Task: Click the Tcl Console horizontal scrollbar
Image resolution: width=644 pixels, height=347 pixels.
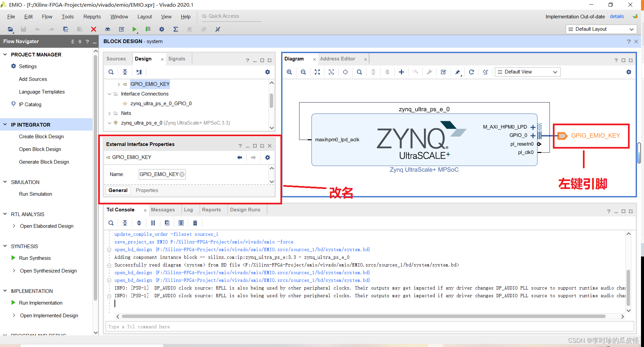Action: pos(364,316)
